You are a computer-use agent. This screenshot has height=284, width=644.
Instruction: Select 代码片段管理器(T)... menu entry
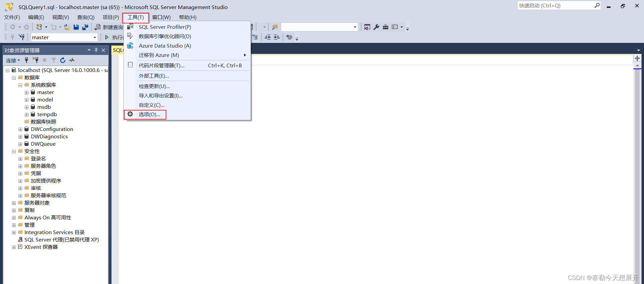point(187,65)
